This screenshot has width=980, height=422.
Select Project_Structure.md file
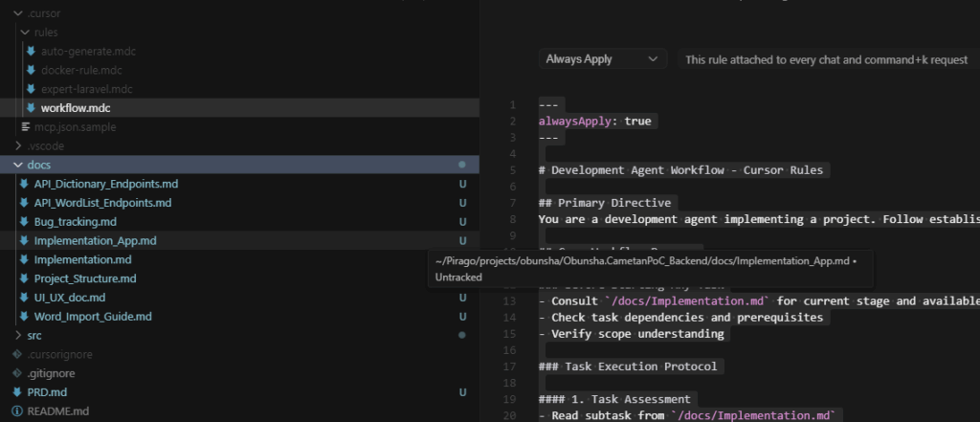(x=84, y=278)
